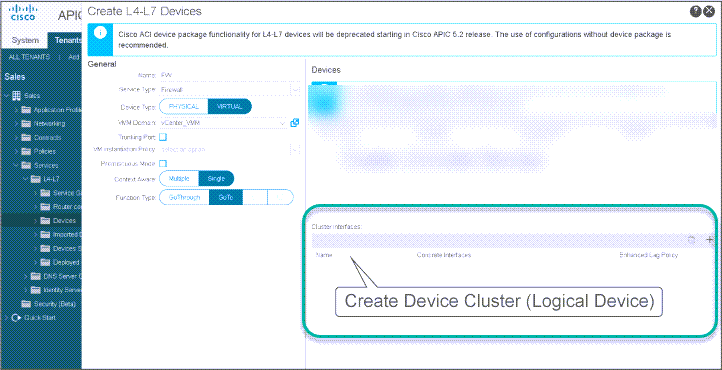Click the Policies folder icon
The width and height of the screenshot is (722, 370).
[x=27, y=151]
